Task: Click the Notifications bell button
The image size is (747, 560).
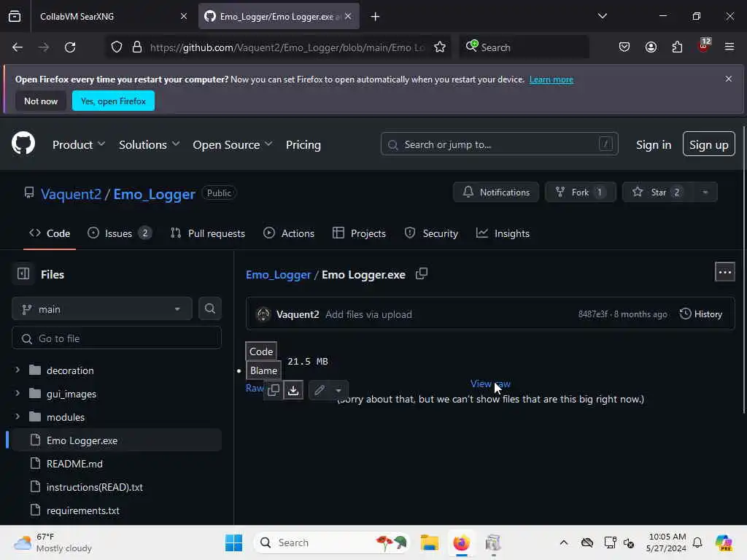Action: 496,192
